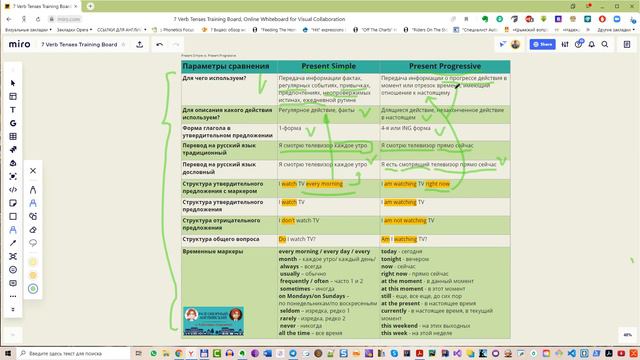
Task: Select the active Pen tool in main toolbar
Action: point(13,230)
